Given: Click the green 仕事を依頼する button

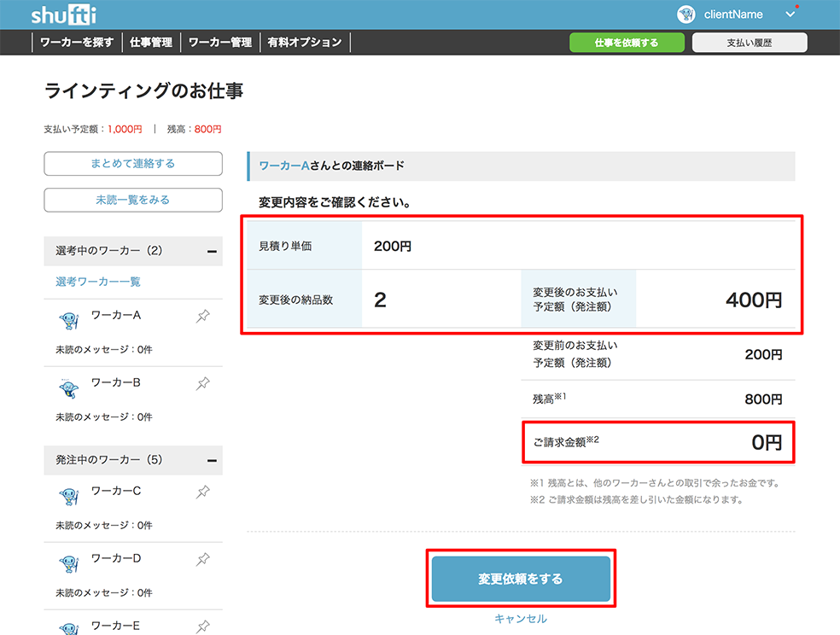Looking at the screenshot, I should [627, 43].
